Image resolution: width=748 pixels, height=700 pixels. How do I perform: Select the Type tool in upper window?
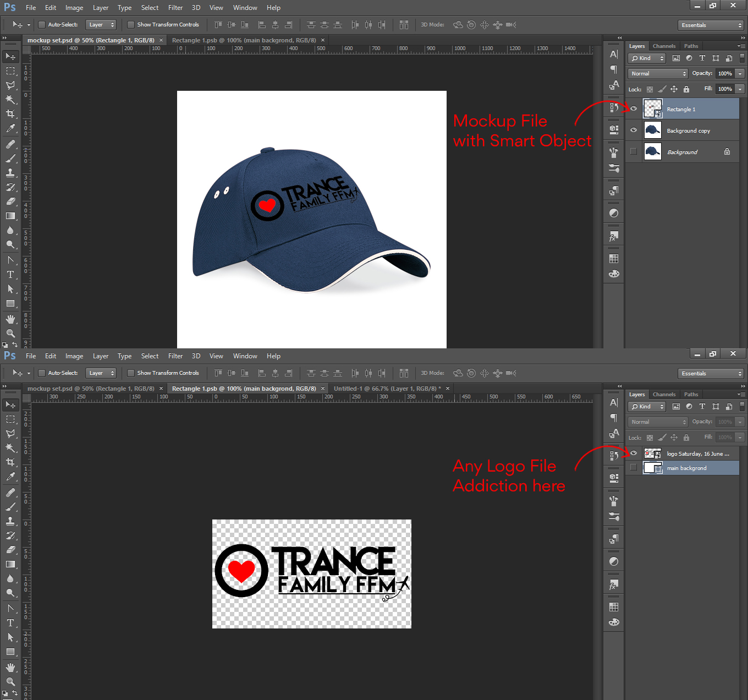click(10, 275)
